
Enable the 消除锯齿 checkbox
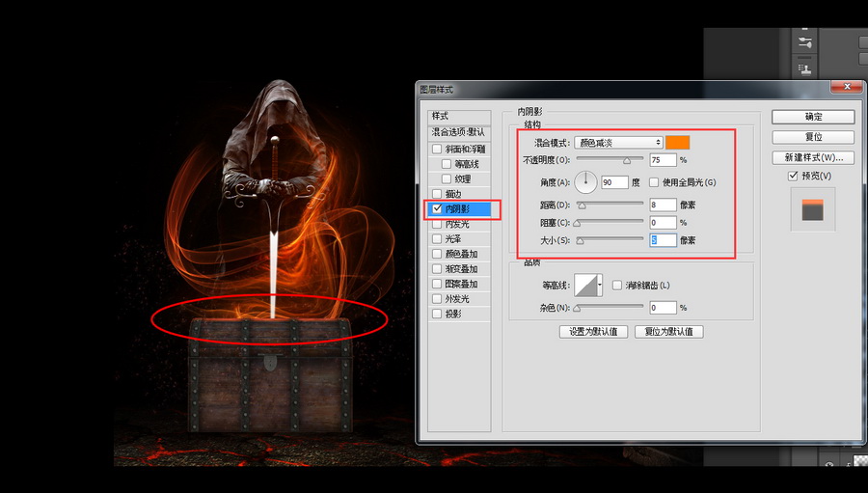click(x=617, y=285)
